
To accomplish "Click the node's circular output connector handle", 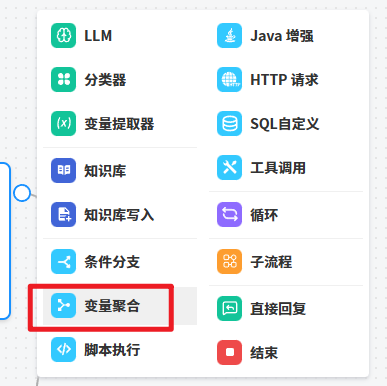I will 22,193.
